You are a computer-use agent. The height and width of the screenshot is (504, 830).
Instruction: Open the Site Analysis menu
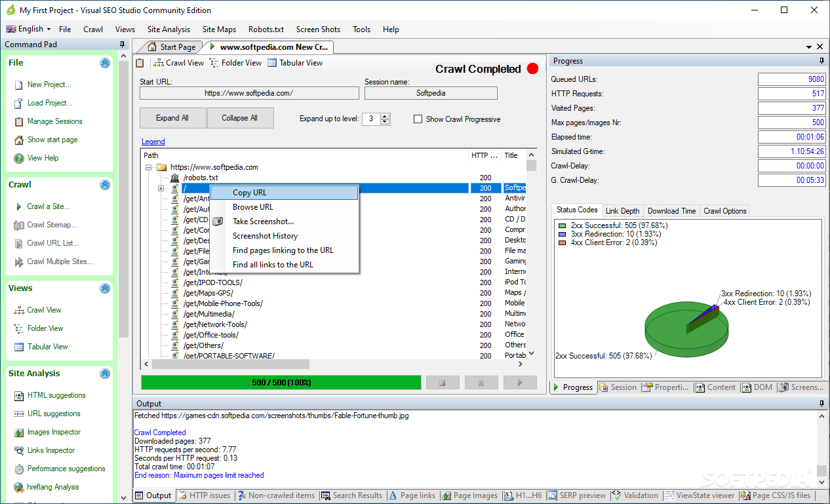[168, 29]
